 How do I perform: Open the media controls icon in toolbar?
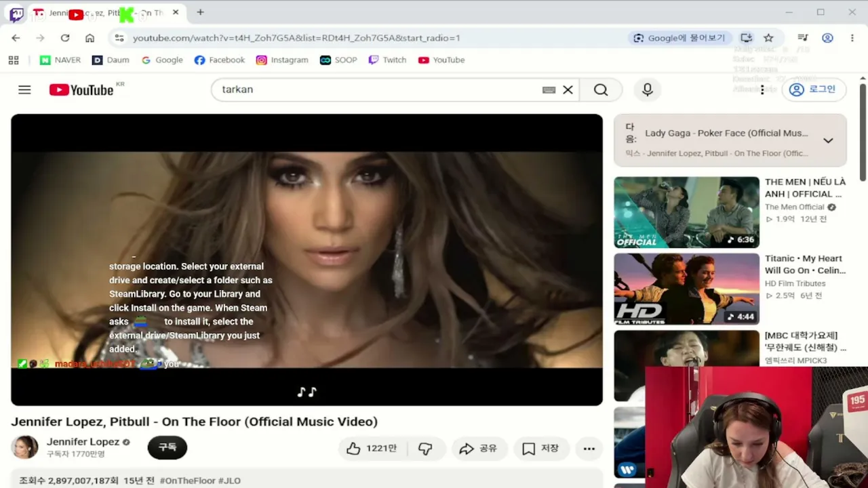click(803, 38)
